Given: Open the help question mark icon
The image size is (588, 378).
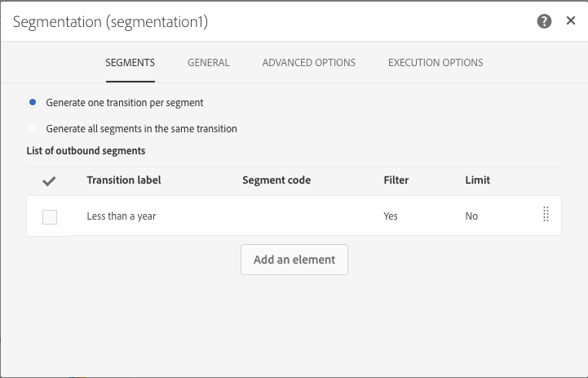Looking at the screenshot, I should pyautogui.click(x=544, y=22).
